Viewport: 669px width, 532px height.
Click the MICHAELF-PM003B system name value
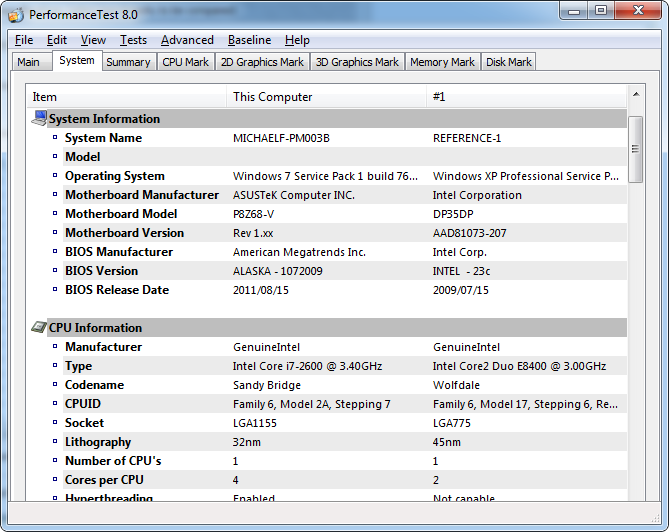coord(281,138)
